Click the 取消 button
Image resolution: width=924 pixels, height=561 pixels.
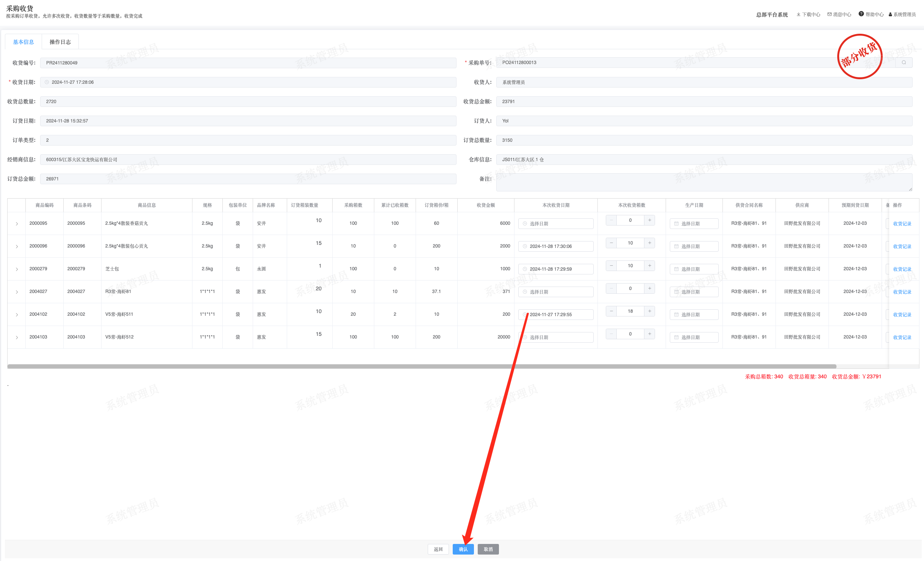(488, 549)
